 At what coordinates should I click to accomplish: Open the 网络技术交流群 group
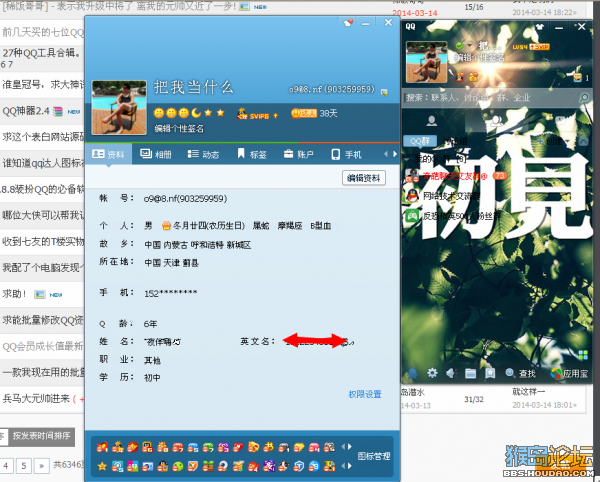pos(444,196)
